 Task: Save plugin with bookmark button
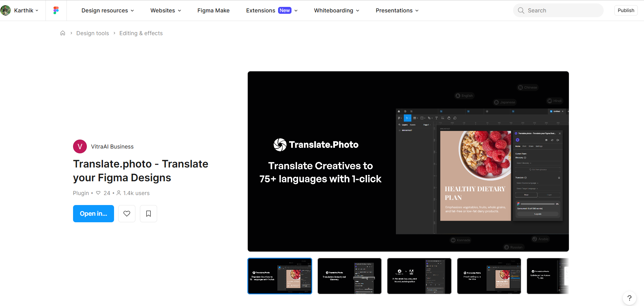click(x=149, y=214)
